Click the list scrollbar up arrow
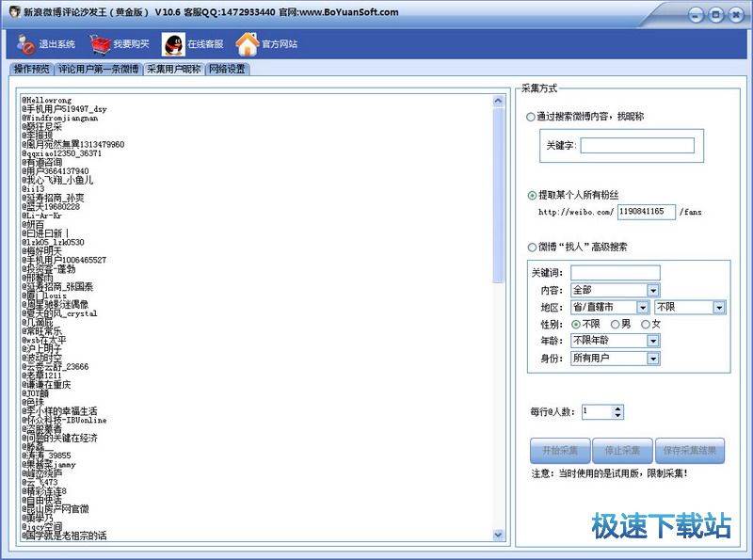Image resolution: width=753 pixels, height=560 pixels. [x=499, y=101]
